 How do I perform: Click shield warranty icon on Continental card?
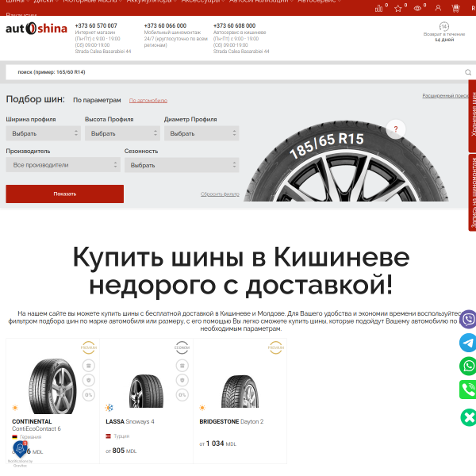89,380
